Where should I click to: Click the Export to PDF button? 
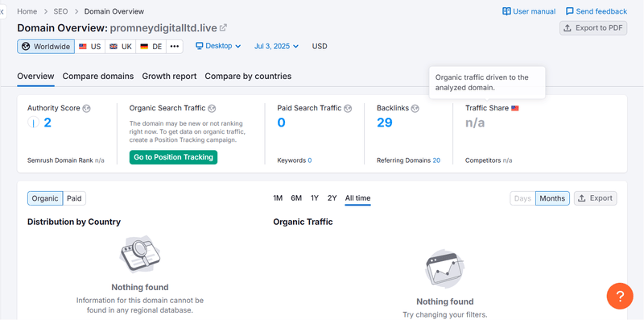click(x=593, y=28)
